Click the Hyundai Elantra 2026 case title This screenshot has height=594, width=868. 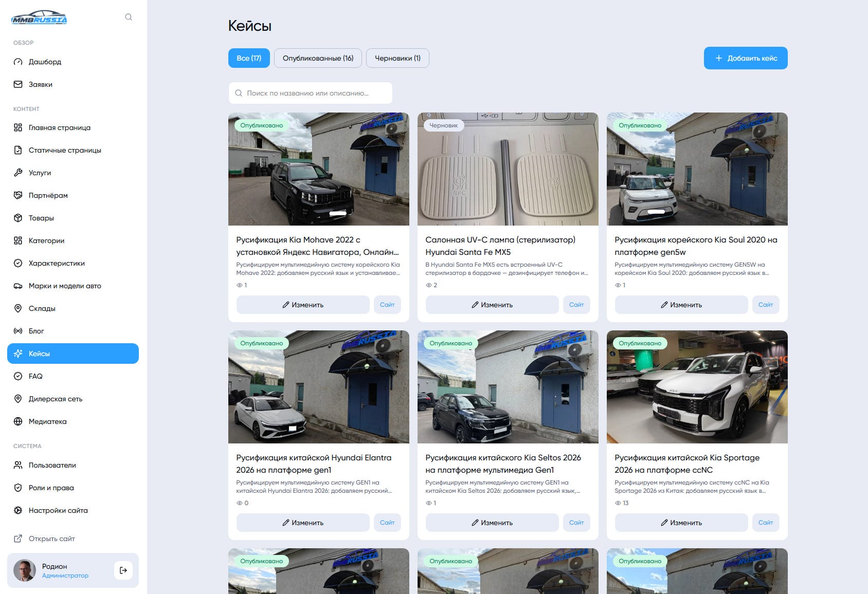click(x=314, y=464)
